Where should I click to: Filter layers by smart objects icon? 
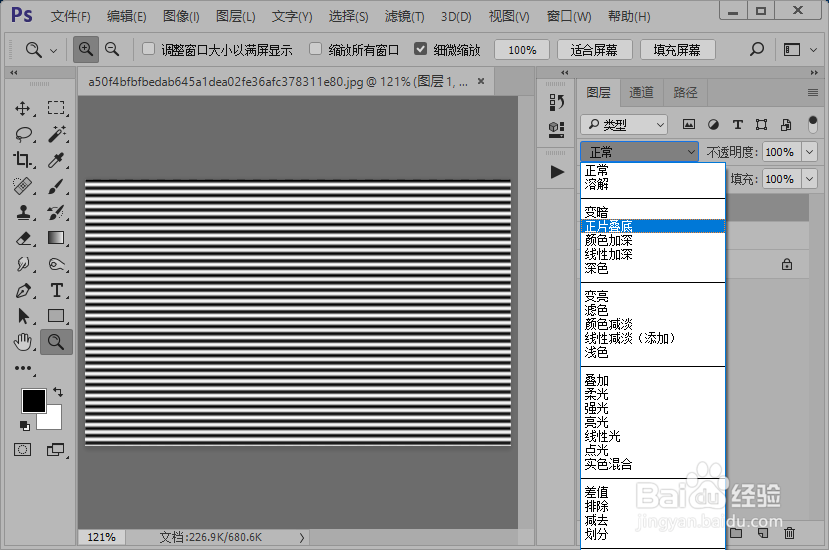pos(786,124)
